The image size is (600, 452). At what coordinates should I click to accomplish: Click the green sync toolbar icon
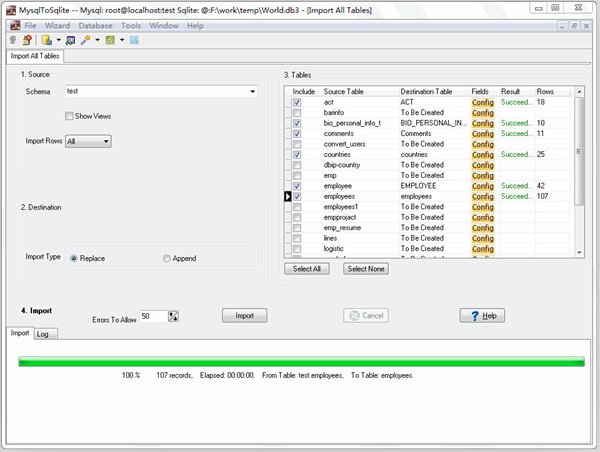pos(110,40)
